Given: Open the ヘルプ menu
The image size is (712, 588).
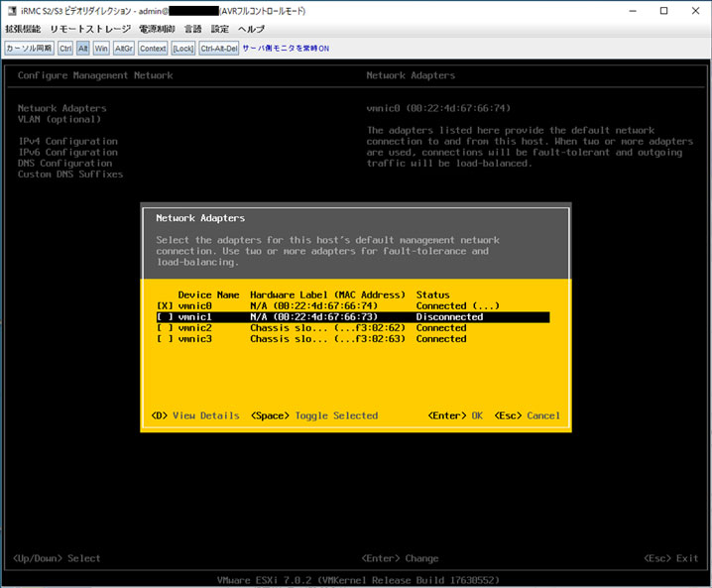Looking at the screenshot, I should click(x=251, y=29).
